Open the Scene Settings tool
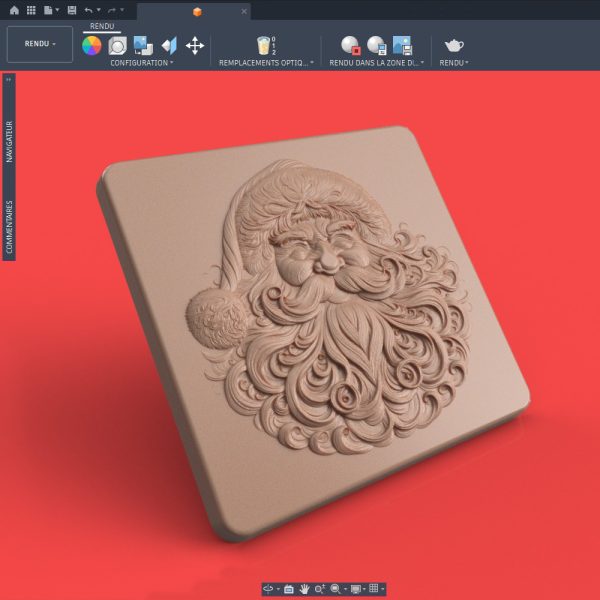 pyautogui.click(x=117, y=46)
